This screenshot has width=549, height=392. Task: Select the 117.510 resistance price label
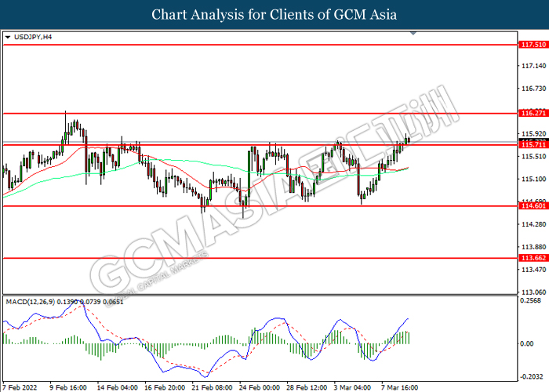[x=533, y=45]
